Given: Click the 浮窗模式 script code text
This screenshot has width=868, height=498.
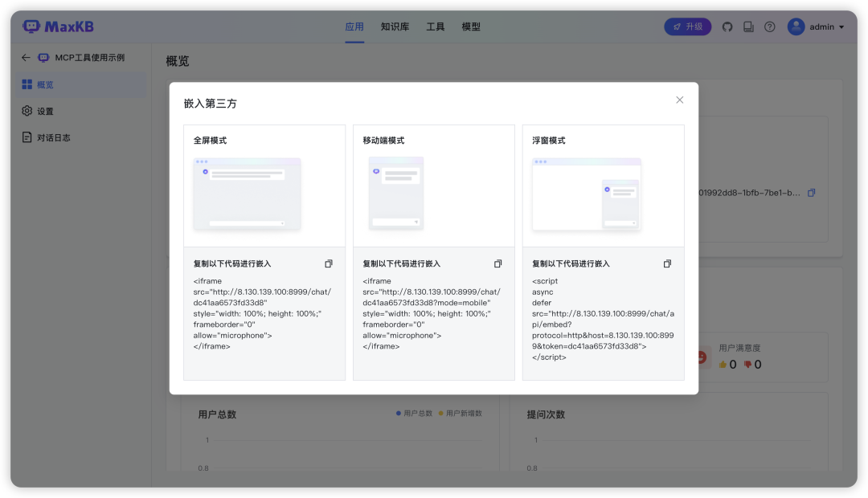Looking at the screenshot, I should pos(603,319).
